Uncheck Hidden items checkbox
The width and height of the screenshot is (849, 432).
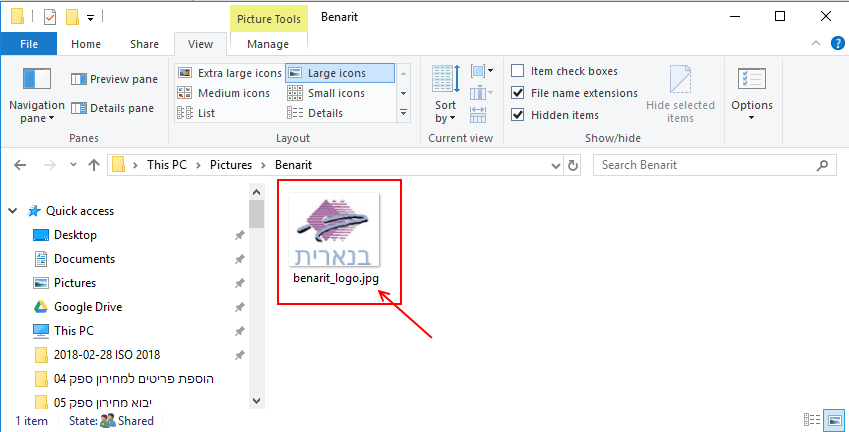tap(518, 115)
